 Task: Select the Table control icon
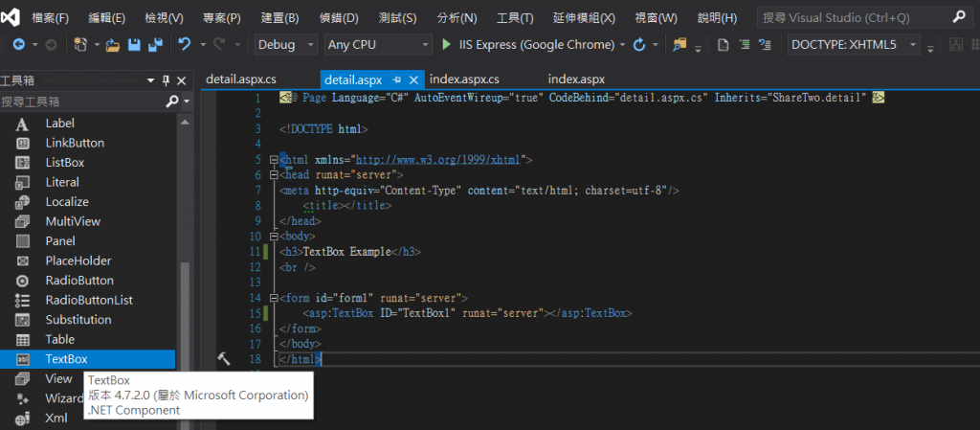click(23, 339)
